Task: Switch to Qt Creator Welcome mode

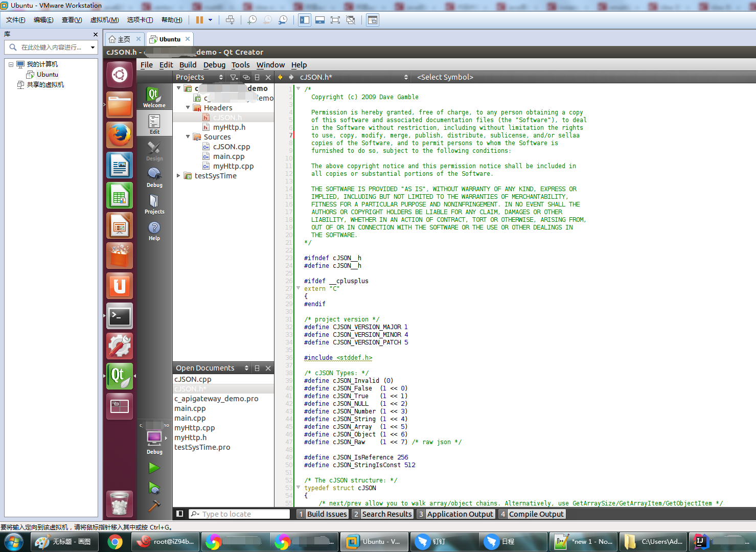Action: (x=154, y=98)
